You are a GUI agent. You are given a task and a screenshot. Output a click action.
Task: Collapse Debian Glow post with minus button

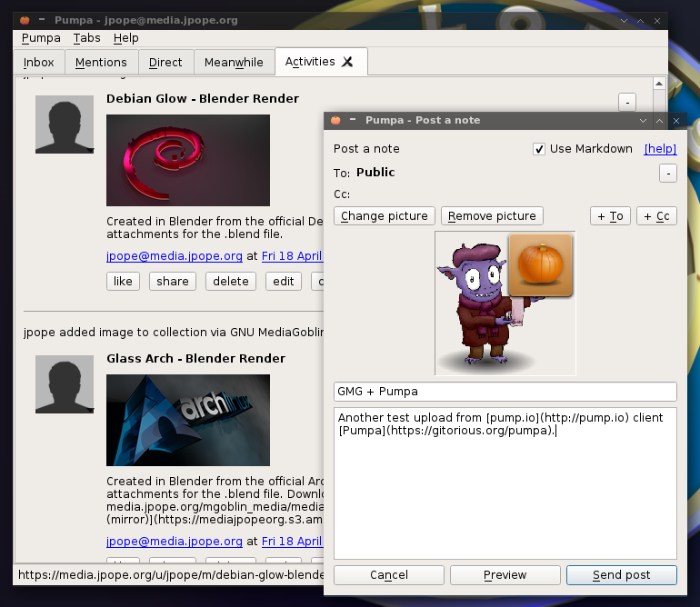coord(627,102)
